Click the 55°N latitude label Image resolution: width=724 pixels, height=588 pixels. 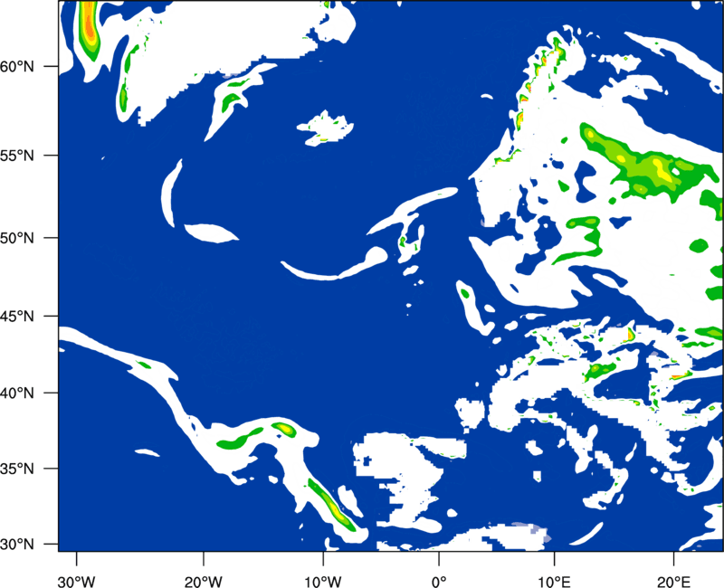pyautogui.click(x=17, y=156)
